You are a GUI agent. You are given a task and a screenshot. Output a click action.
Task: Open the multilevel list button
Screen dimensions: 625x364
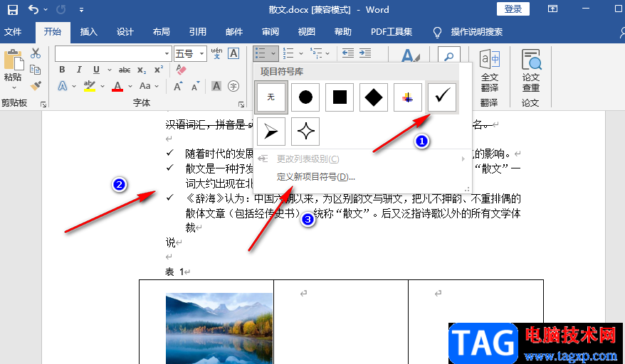pyautogui.click(x=317, y=53)
